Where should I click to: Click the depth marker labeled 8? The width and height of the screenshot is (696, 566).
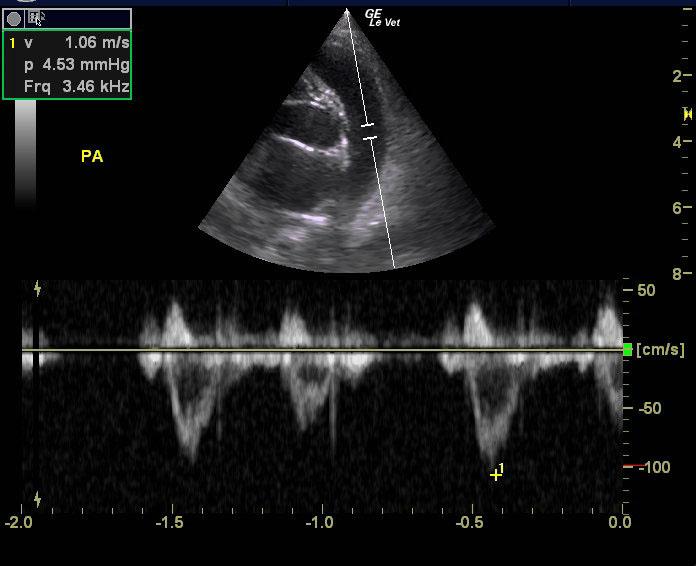(677, 274)
